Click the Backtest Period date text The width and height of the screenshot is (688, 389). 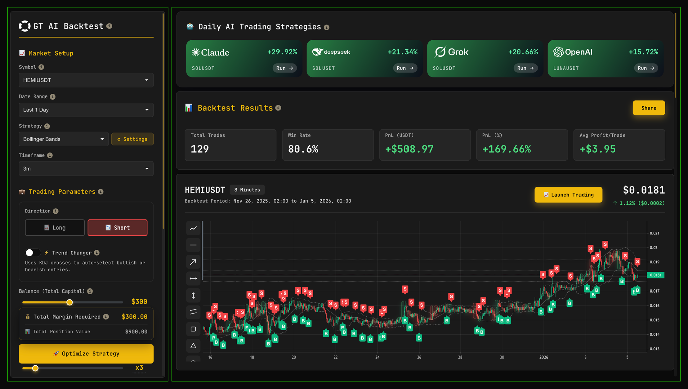(268, 201)
